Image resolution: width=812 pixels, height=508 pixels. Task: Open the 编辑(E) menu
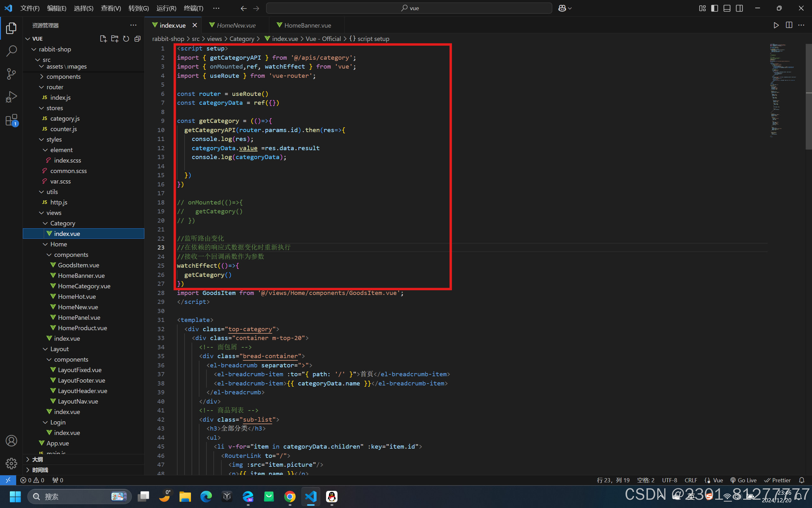pos(56,8)
